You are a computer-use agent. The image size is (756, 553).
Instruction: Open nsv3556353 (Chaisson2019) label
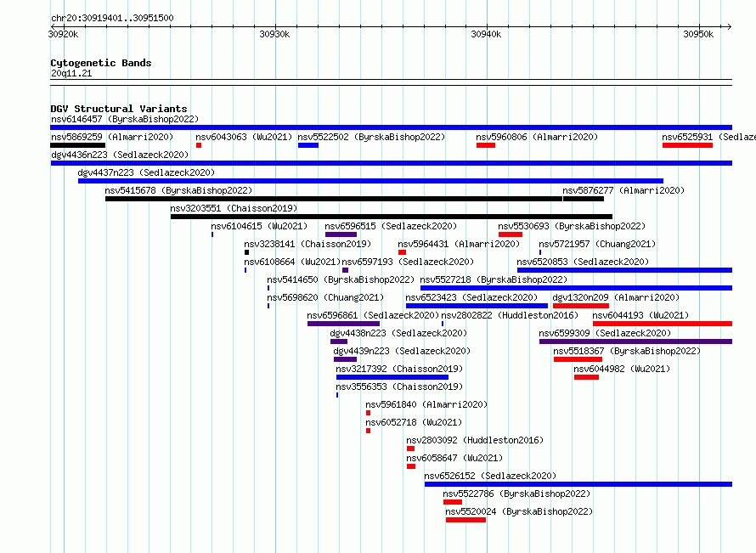(x=399, y=387)
